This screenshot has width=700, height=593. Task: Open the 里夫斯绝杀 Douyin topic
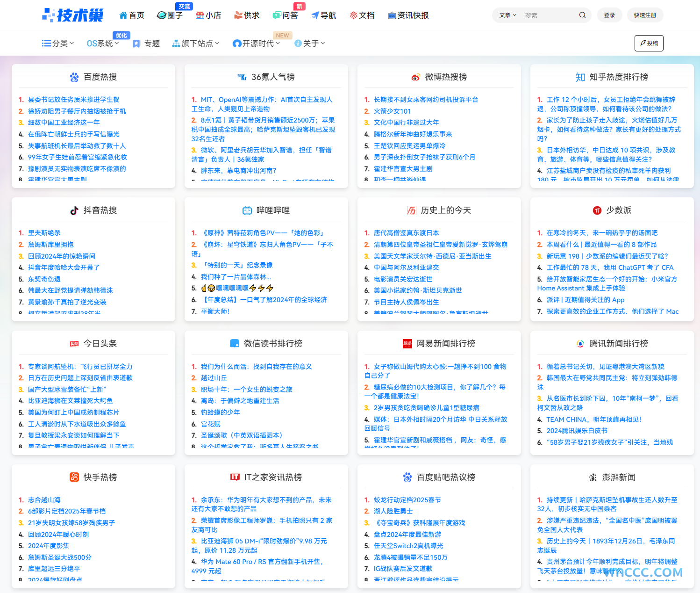point(44,233)
